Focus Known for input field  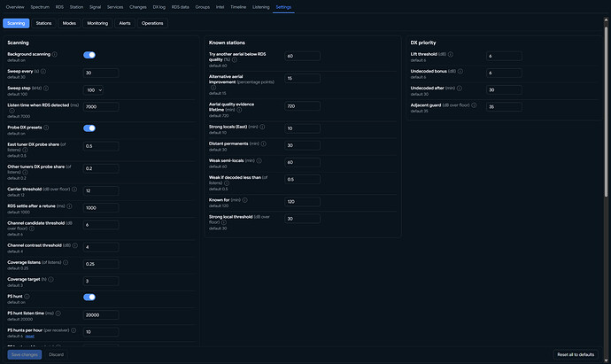(302, 202)
